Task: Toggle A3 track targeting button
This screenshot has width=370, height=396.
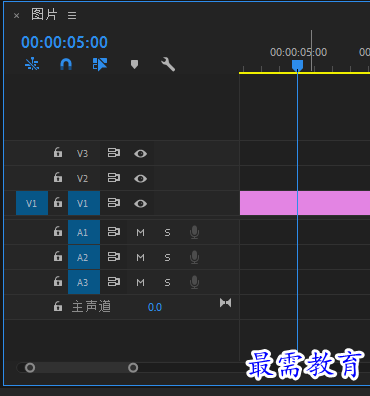Action: [84, 282]
